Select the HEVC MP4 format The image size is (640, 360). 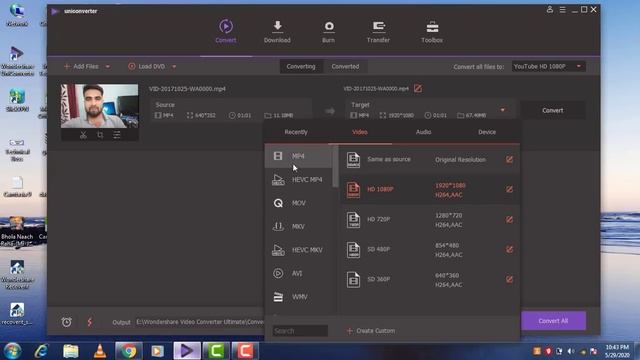point(299,180)
